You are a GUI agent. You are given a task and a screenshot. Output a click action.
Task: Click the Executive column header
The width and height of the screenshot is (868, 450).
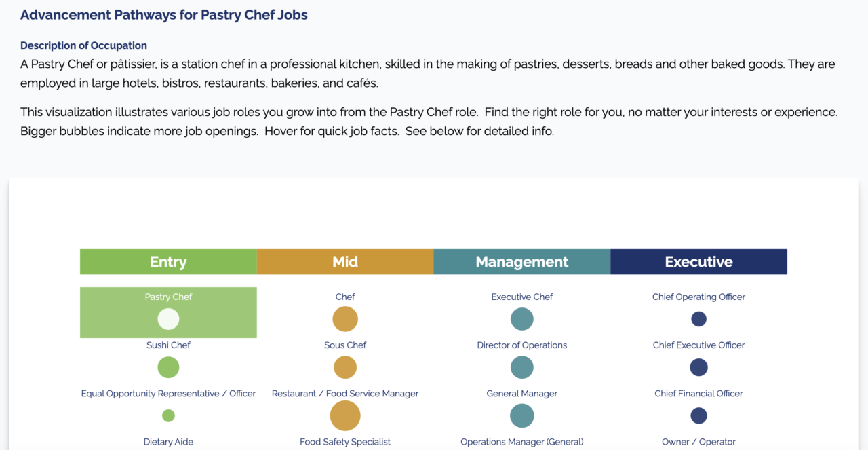(698, 262)
